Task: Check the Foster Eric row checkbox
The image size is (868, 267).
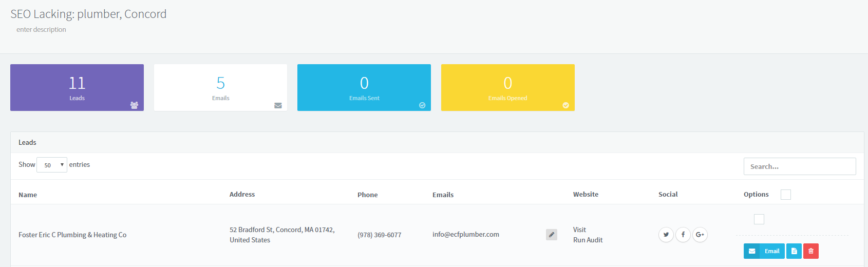Action: [759, 219]
